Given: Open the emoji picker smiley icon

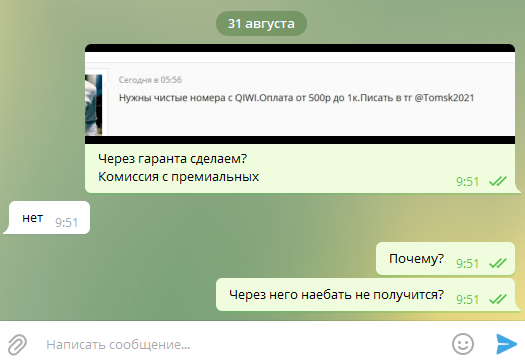Looking at the screenshot, I should (463, 344).
